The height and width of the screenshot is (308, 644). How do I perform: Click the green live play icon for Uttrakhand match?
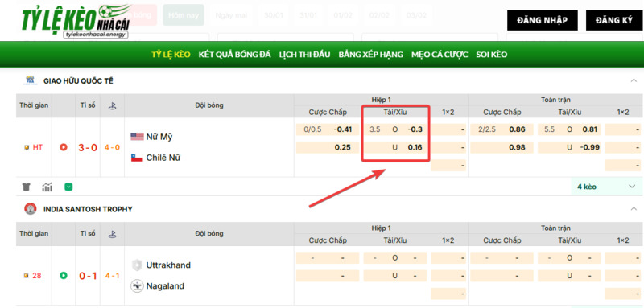tap(64, 275)
